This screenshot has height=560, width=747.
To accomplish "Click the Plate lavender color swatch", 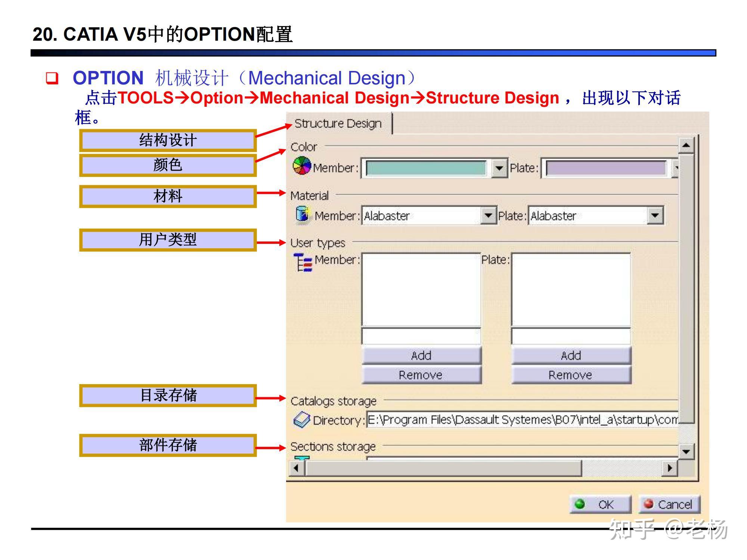I will [606, 168].
